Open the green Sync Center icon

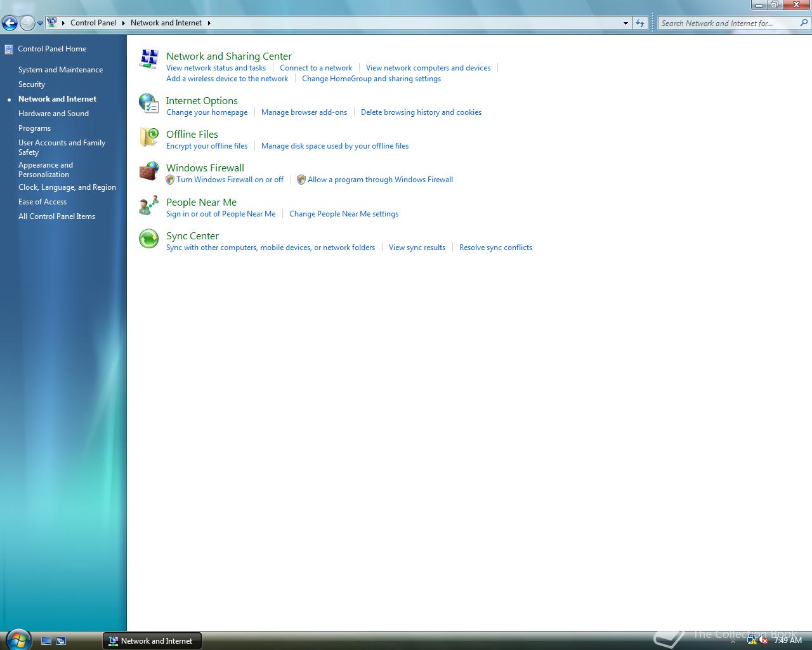(x=148, y=239)
